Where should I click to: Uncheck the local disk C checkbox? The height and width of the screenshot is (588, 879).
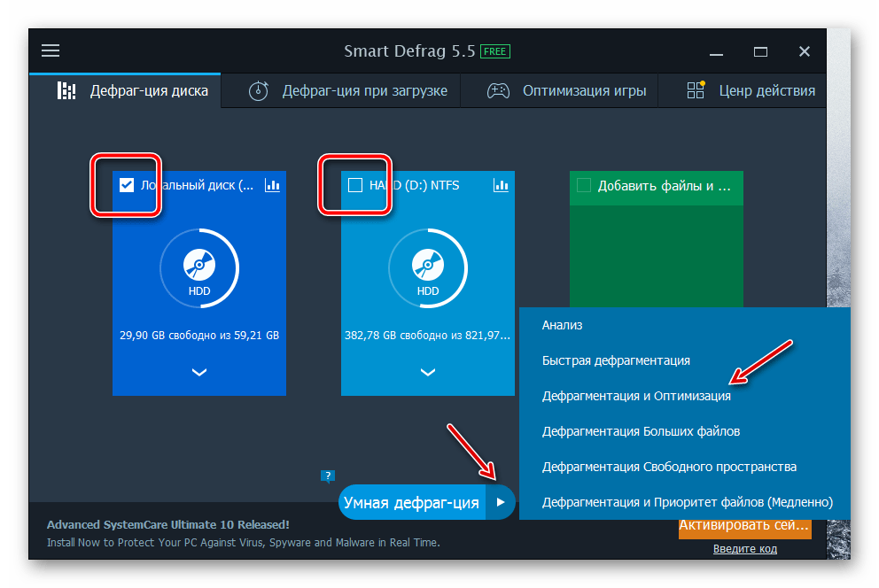click(127, 185)
